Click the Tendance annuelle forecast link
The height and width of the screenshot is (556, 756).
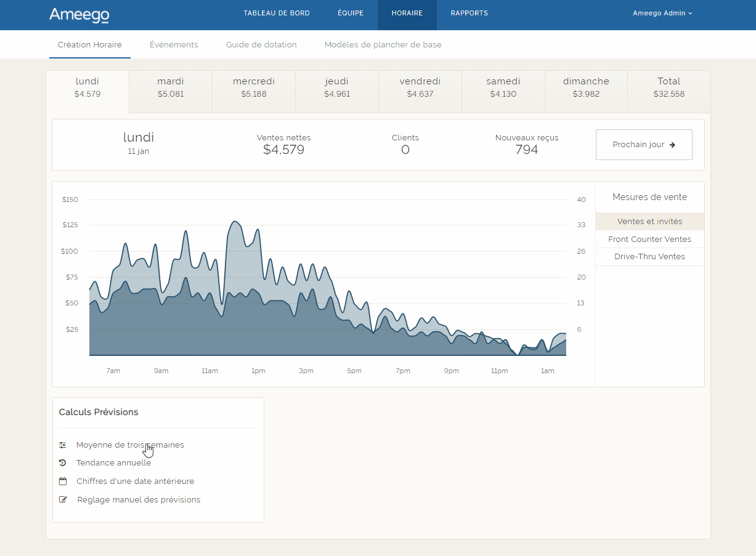(x=113, y=463)
